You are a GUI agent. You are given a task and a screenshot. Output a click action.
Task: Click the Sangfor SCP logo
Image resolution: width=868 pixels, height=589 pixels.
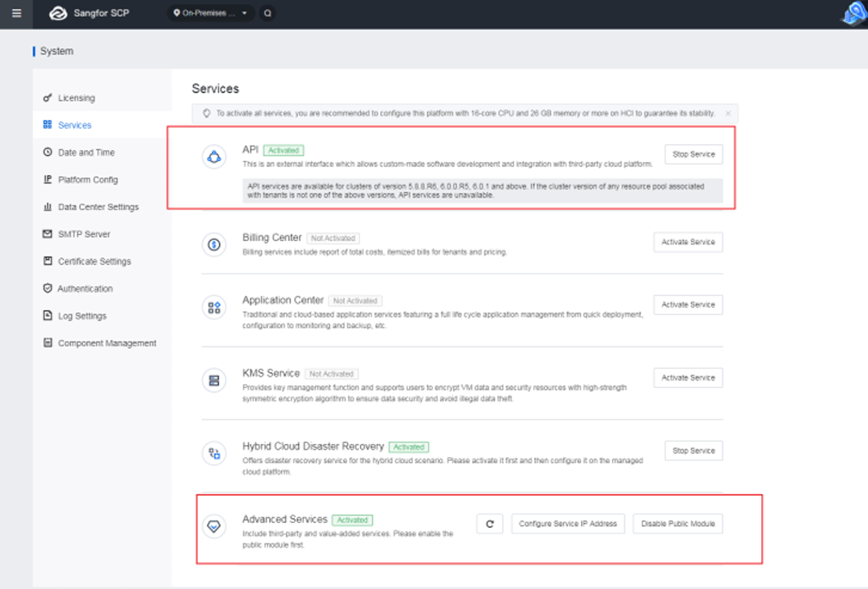coord(57,14)
